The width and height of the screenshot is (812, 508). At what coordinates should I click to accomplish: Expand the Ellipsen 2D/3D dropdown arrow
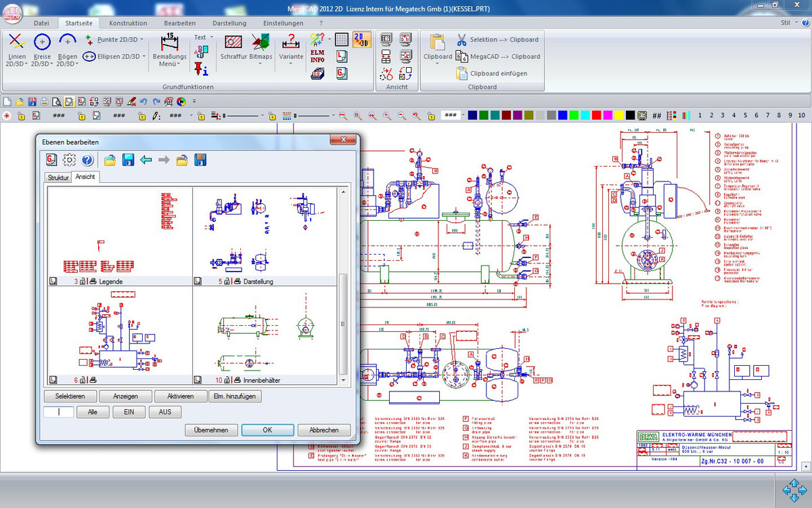pyautogui.click(x=144, y=56)
